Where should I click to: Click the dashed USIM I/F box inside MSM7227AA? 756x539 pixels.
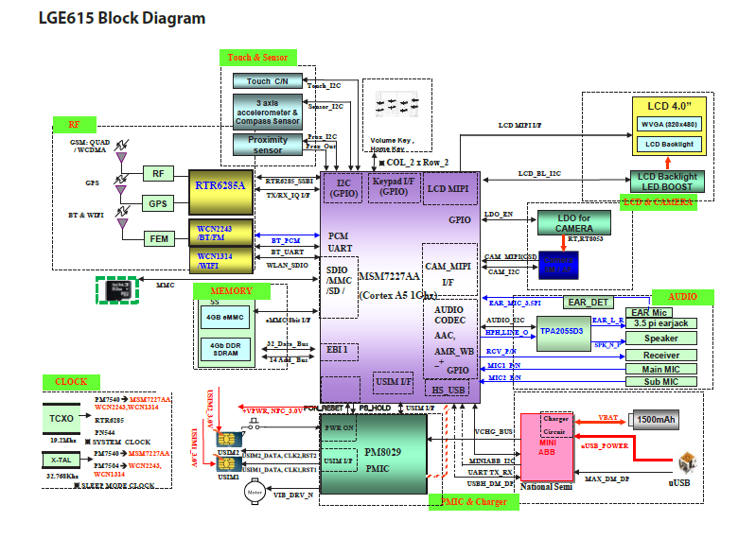coord(393,382)
